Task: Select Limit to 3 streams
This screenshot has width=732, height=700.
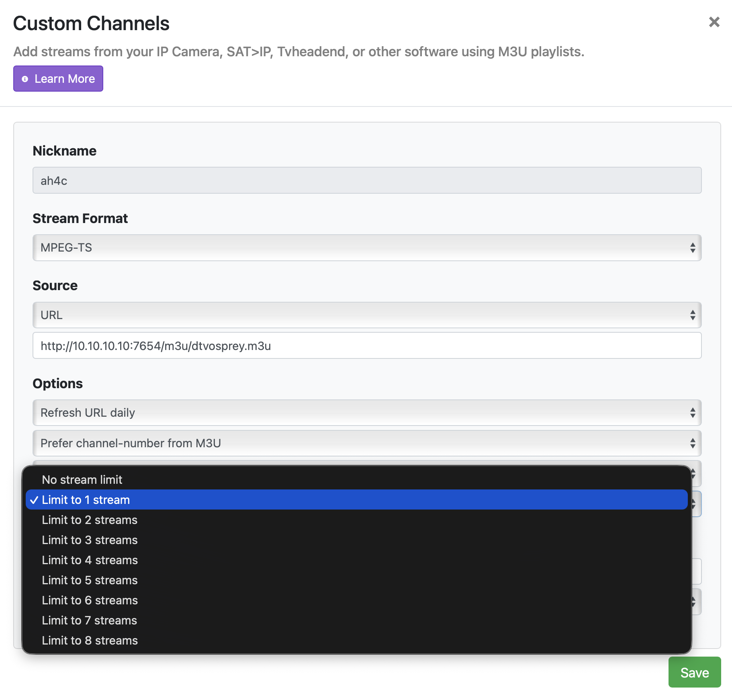Action: [90, 540]
